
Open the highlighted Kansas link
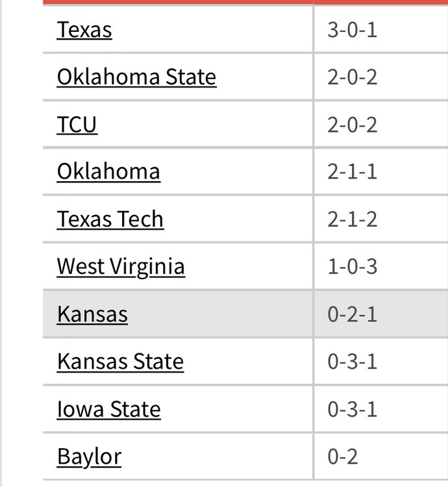coord(92,314)
